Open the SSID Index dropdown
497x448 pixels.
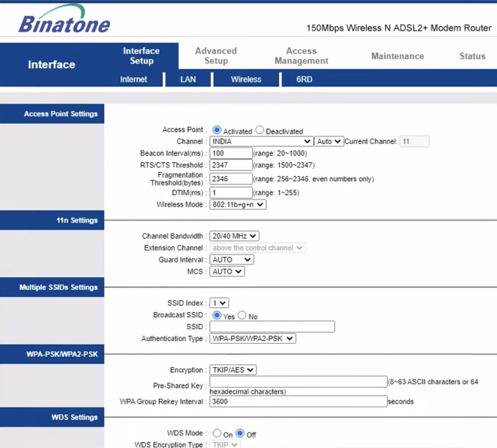219,303
